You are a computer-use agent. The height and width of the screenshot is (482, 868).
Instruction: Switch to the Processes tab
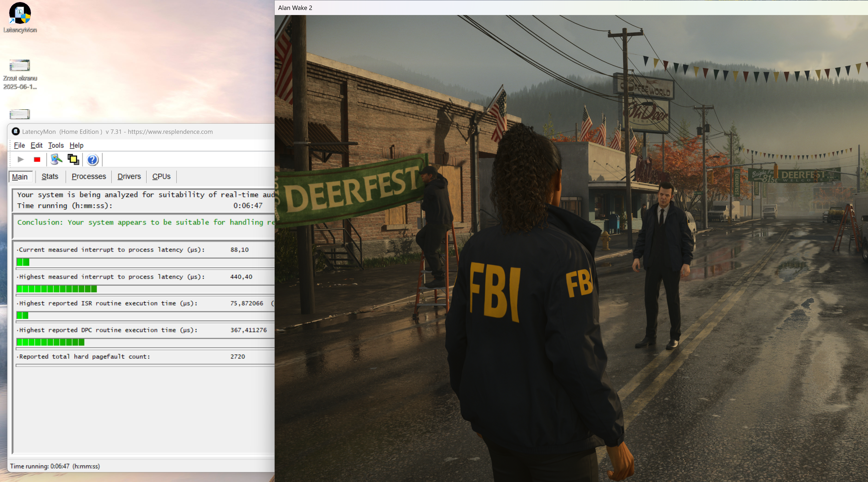(89, 177)
